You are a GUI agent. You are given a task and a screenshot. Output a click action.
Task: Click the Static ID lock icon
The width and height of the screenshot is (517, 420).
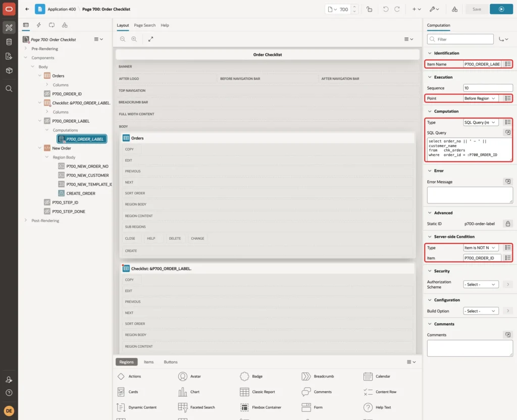[507, 224]
